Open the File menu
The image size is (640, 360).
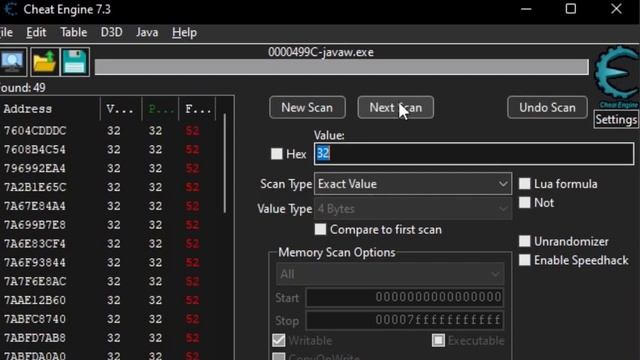pyautogui.click(x=6, y=32)
